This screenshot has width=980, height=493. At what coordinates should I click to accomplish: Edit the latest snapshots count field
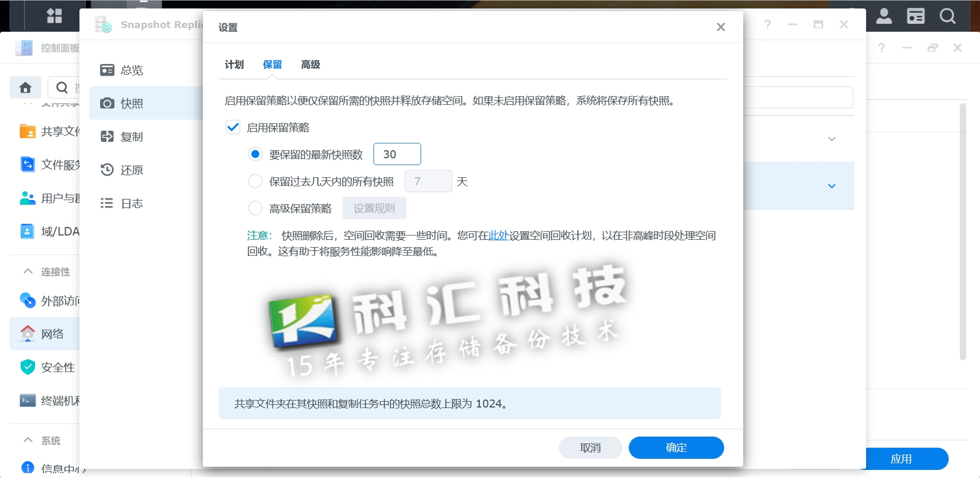[x=397, y=154]
